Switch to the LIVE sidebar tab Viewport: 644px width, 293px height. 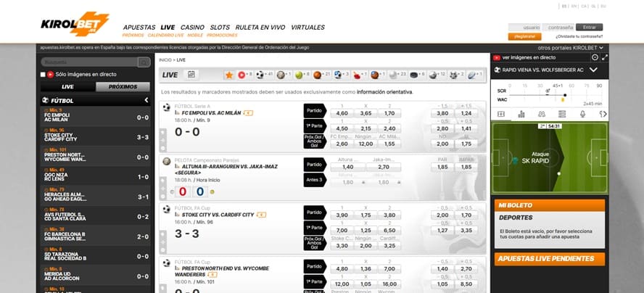67,87
